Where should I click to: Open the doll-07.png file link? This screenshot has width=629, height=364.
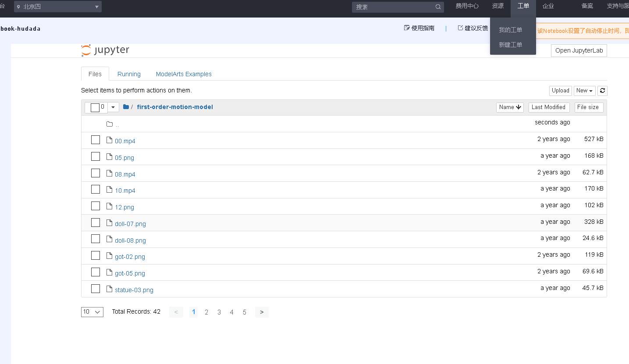point(130,224)
